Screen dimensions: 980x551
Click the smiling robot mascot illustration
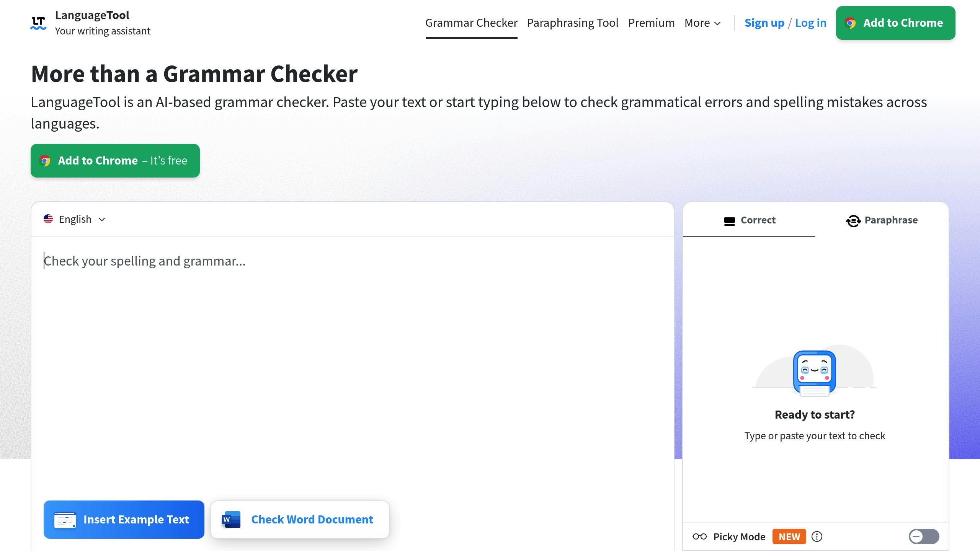click(x=814, y=372)
